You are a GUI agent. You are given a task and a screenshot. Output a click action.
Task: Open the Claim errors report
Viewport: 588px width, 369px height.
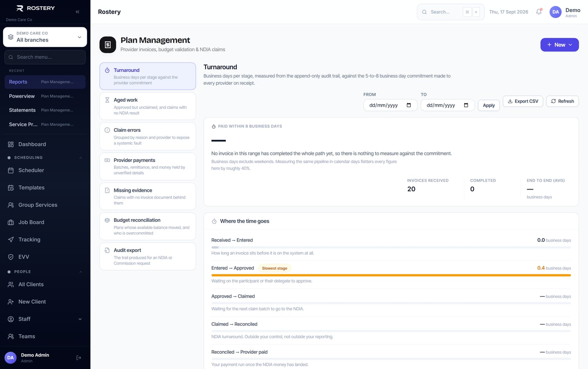point(148,136)
